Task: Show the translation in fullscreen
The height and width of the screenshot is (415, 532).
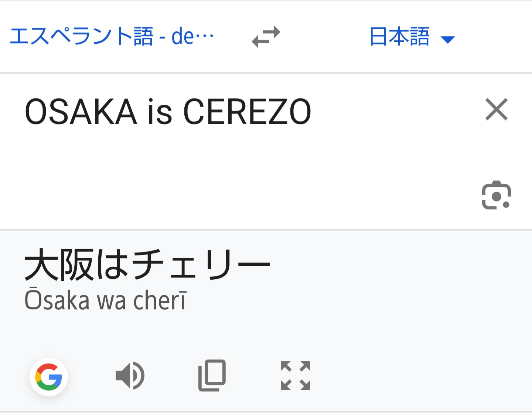Action: pos(296,375)
